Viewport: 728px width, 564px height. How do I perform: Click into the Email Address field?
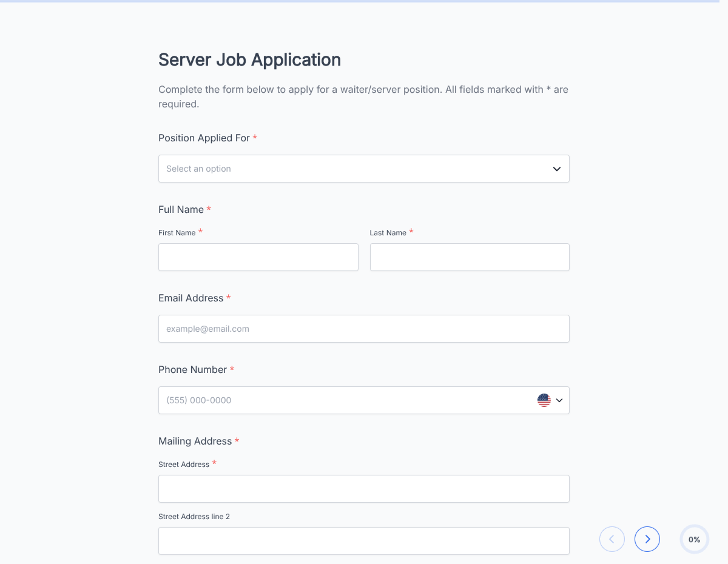[364, 329]
